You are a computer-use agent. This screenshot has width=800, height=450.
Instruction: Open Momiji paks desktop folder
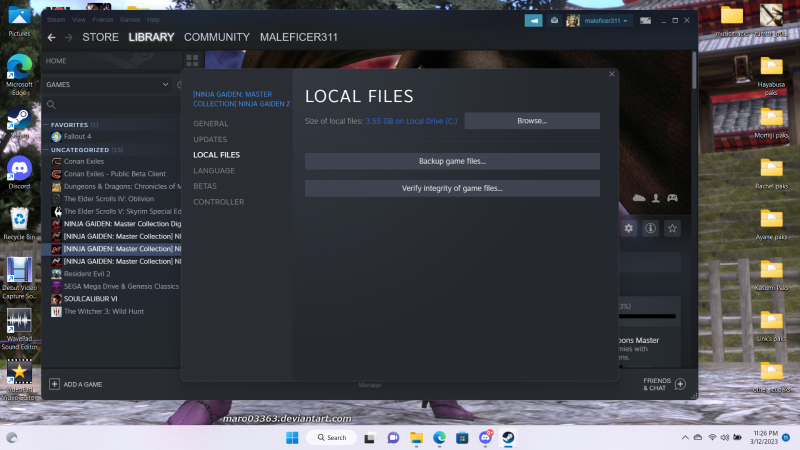[x=771, y=123]
